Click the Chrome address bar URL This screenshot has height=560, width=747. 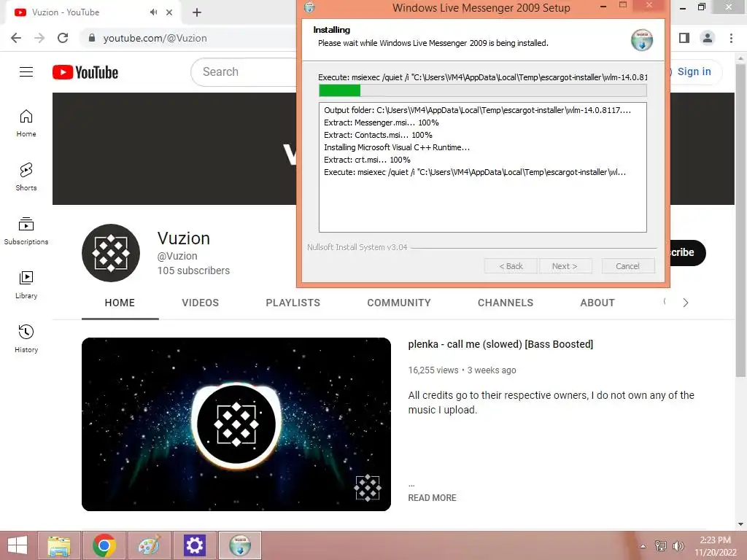click(x=155, y=38)
